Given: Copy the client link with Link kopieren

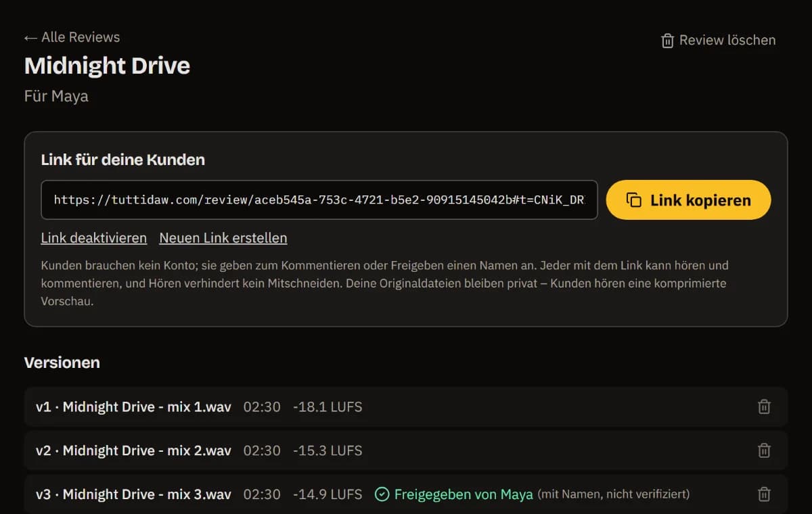Looking at the screenshot, I should click(688, 200).
